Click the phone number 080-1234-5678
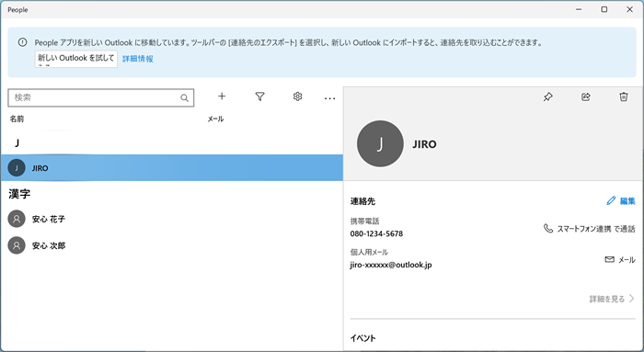The image size is (644, 352). 376,233
